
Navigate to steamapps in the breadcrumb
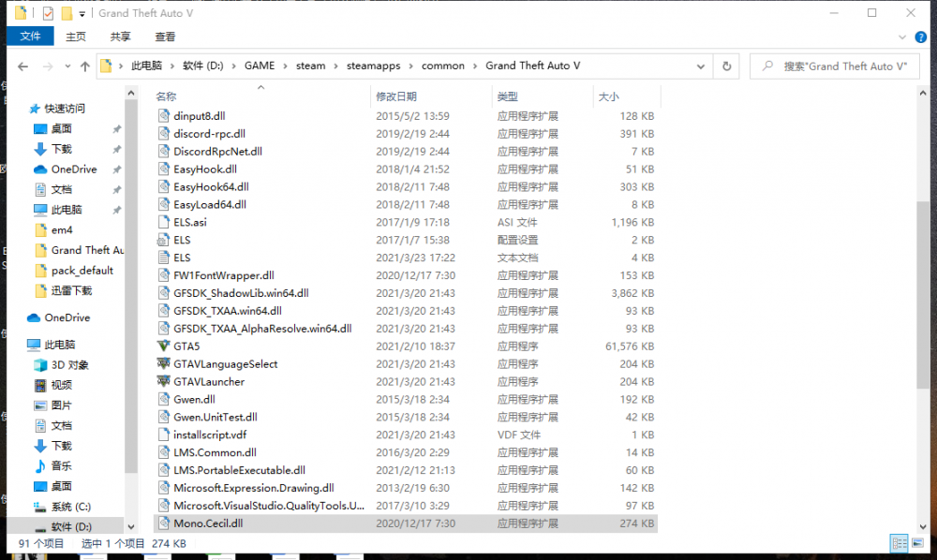tap(374, 66)
